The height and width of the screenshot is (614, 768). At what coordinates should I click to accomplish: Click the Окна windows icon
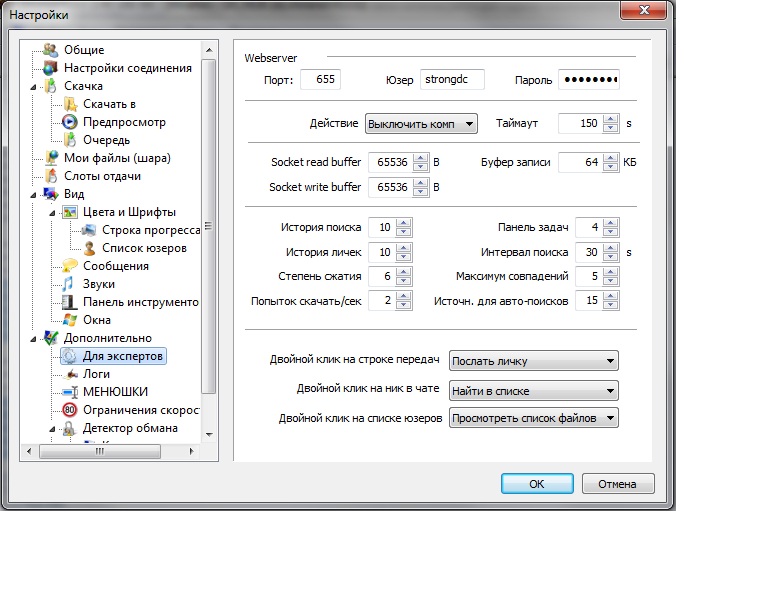(69, 320)
